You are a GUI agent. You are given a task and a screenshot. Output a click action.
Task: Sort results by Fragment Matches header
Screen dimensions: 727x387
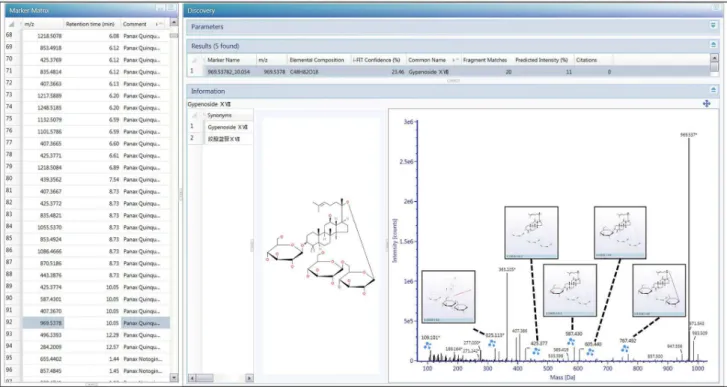(x=485, y=60)
